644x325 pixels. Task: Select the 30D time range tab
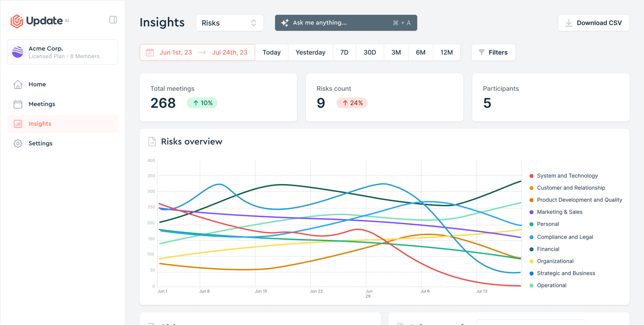(370, 52)
